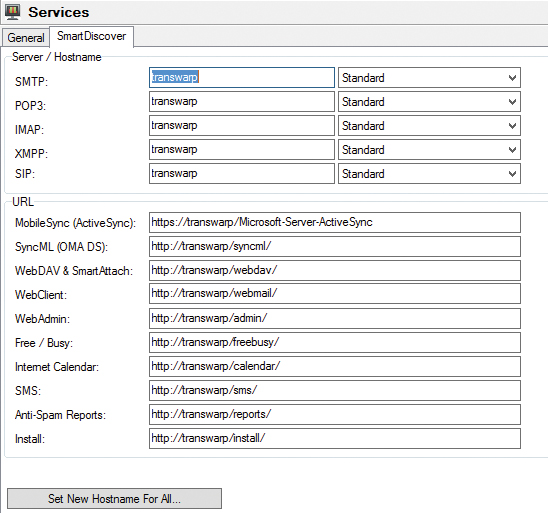548x513 pixels.
Task: Click into the POP3 hostname field
Action: click(242, 102)
